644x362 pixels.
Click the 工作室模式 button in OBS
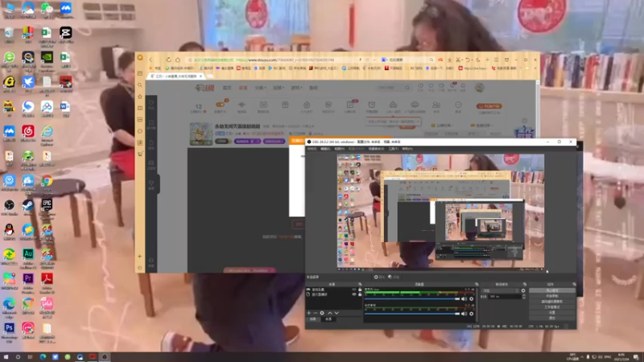coord(552,306)
